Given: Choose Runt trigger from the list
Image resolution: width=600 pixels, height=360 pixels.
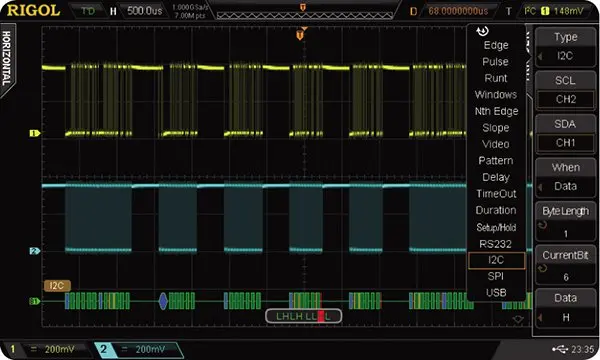Looking at the screenshot, I should click(x=496, y=78).
